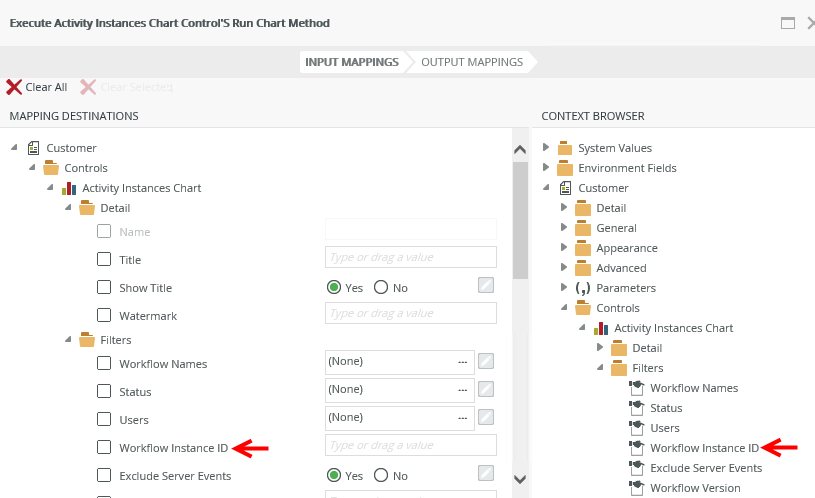Click the eraser icon beside Workflow Names

click(x=486, y=361)
